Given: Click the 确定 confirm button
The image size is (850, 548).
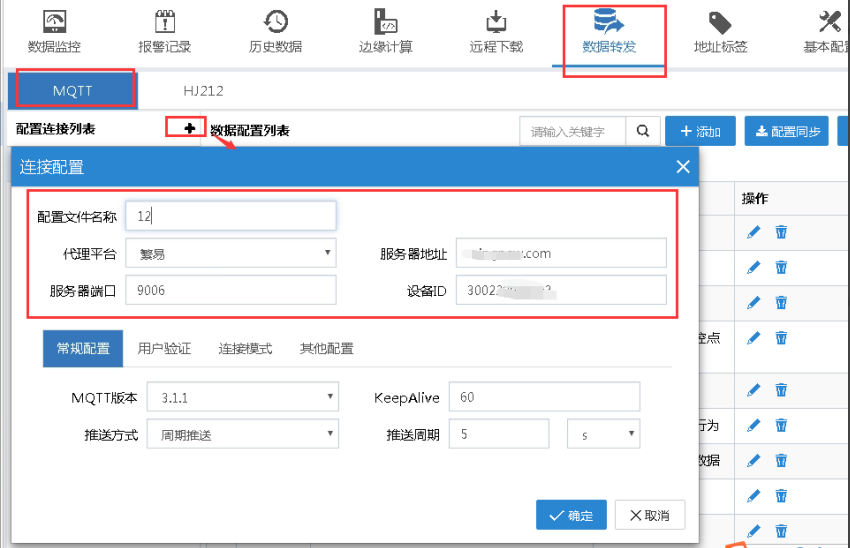Looking at the screenshot, I should tap(570, 515).
